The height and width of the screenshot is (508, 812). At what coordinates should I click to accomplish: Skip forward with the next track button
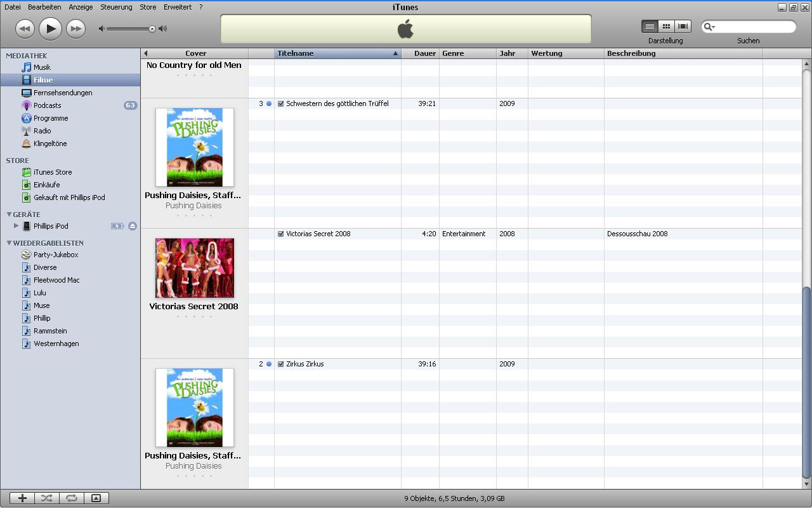75,29
